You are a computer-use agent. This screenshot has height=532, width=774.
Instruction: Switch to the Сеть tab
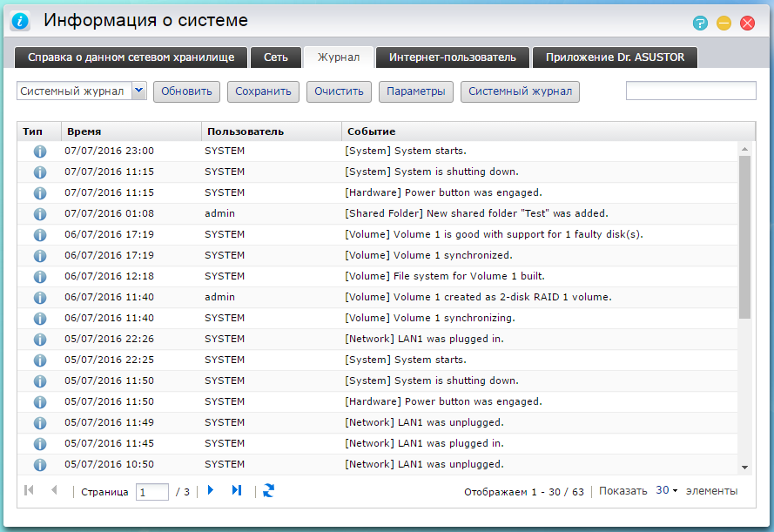(276, 57)
